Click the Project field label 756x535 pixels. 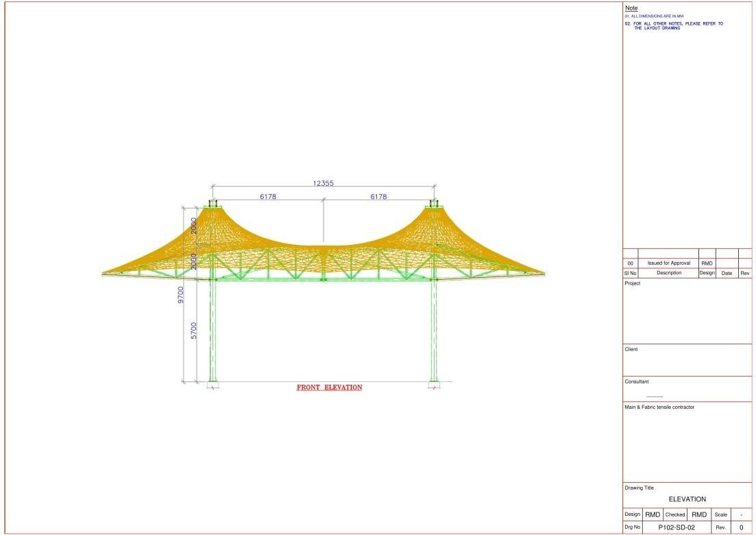point(632,283)
